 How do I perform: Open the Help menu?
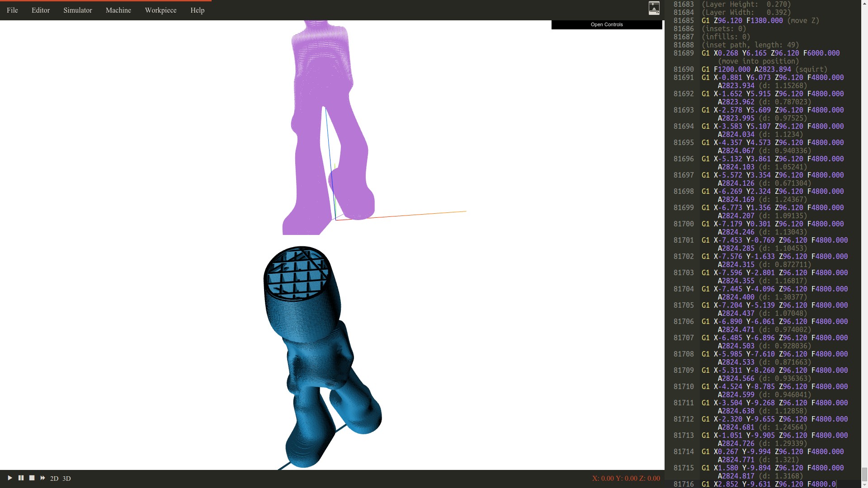pyautogui.click(x=198, y=10)
